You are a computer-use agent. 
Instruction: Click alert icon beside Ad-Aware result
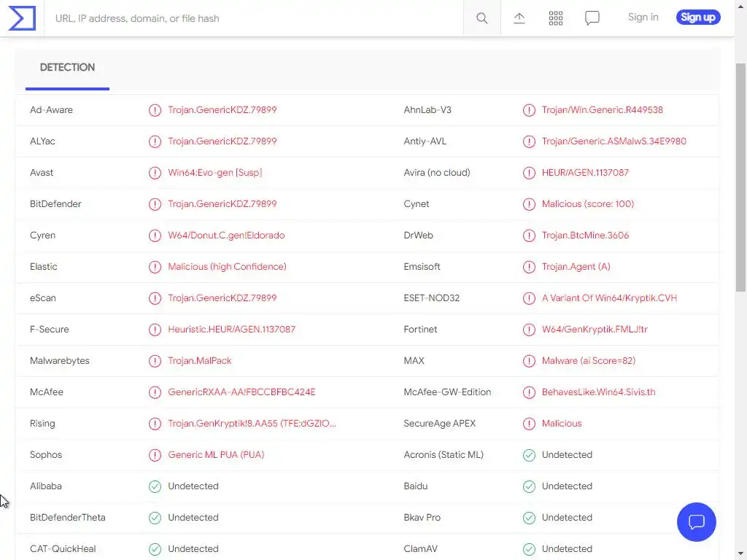click(155, 110)
